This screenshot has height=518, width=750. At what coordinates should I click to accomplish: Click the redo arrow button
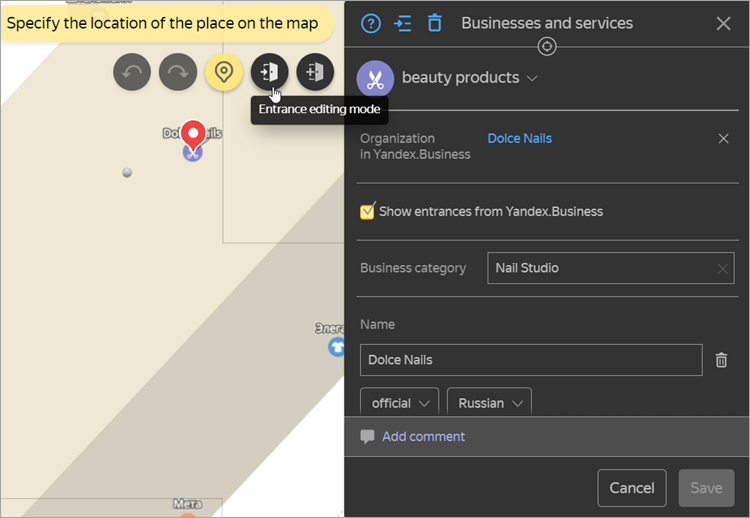(178, 72)
